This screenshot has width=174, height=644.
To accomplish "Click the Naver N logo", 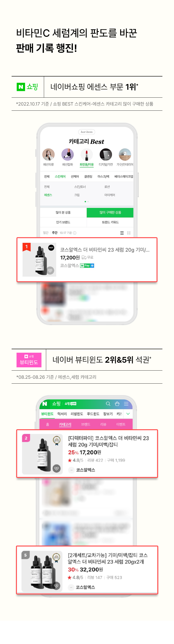I will click(x=45, y=404).
